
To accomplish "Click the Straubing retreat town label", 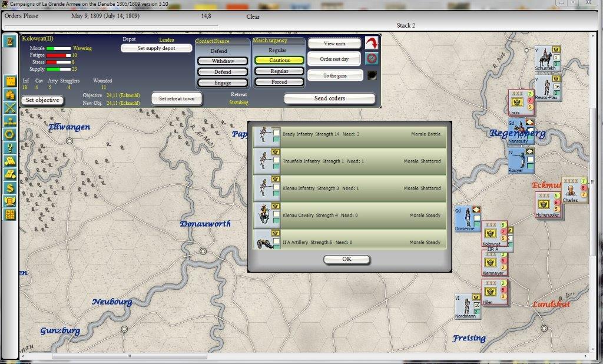I will tap(239, 102).
